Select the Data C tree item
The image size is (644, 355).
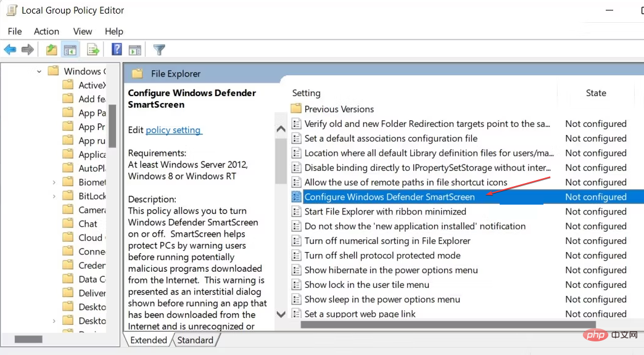(x=92, y=279)
